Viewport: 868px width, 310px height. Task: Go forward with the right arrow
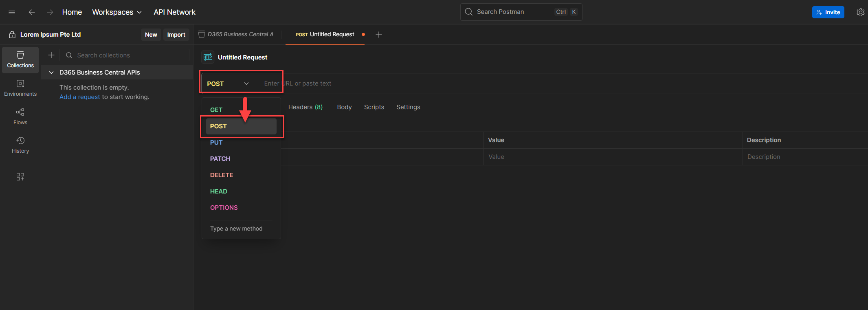(50, 12)
